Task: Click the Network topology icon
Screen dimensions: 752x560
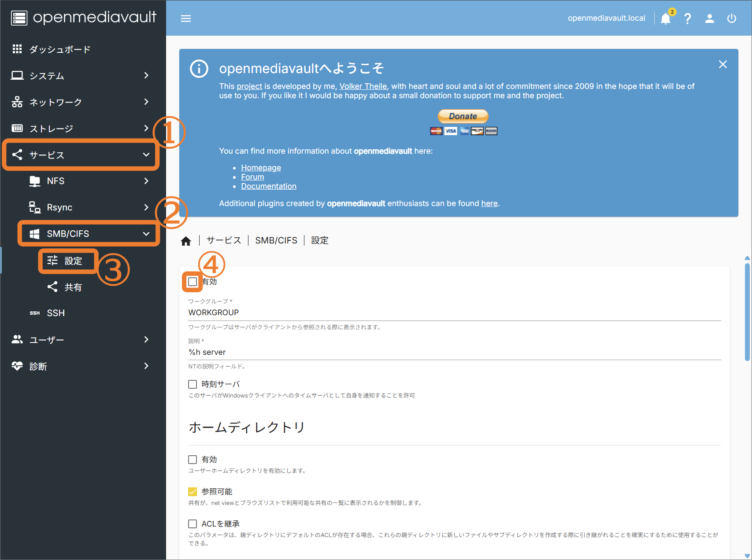Action: pyautogui.click(x=17, y=102)
